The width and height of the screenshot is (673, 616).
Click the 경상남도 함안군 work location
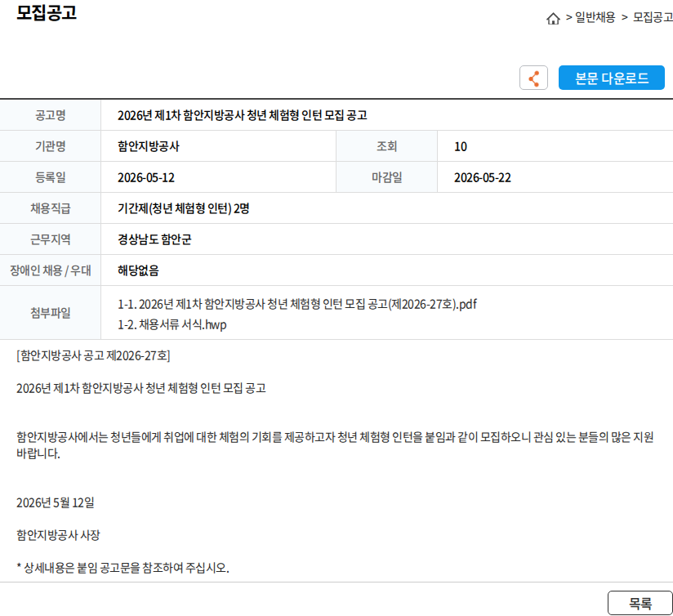tap(154, 239)
